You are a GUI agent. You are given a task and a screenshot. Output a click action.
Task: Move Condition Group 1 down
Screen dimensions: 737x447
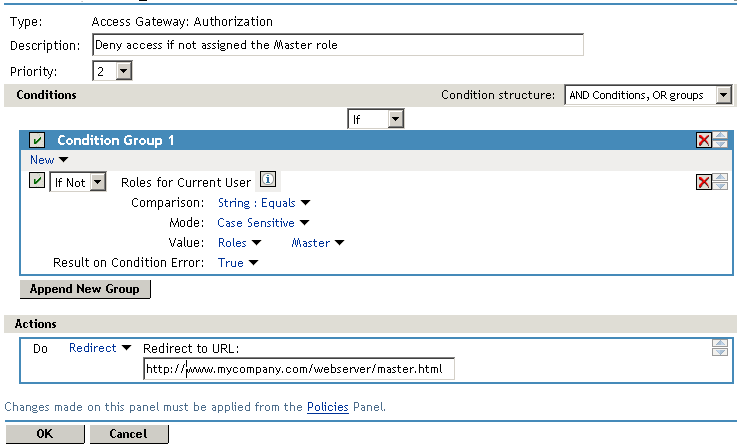click(719, 145)
